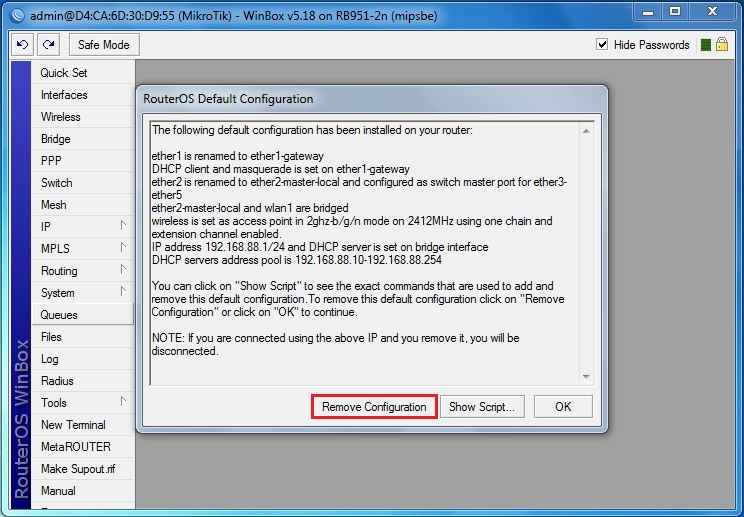Click the redo arrow icon

(x=48, y=45)
